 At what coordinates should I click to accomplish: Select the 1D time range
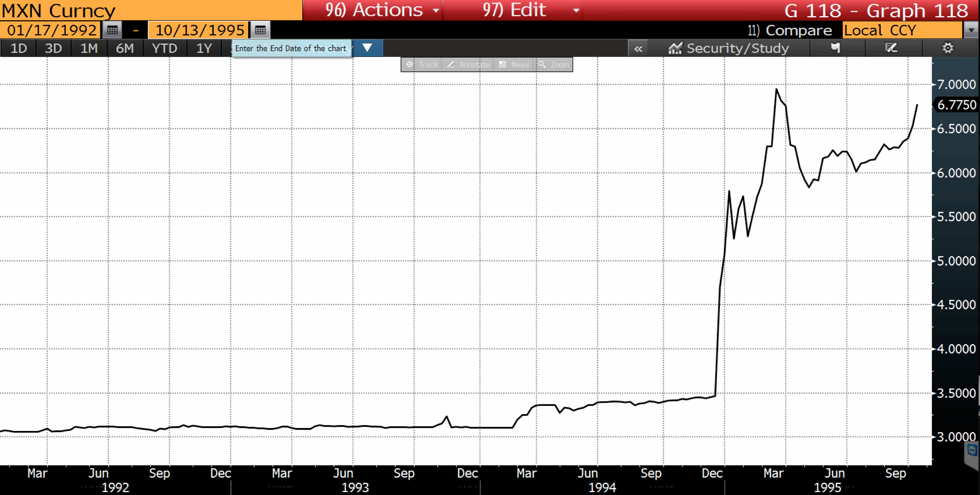tap(18, 48)
